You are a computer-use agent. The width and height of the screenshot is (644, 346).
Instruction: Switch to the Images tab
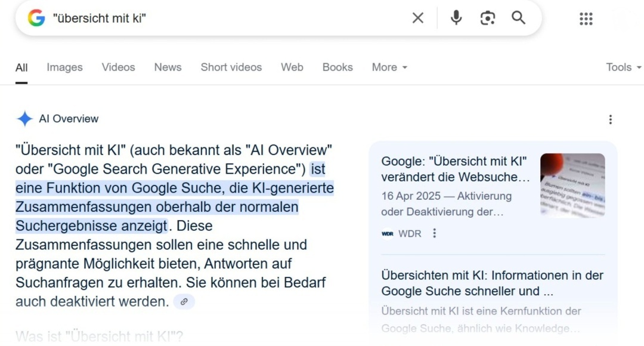(x=64, y=67)
